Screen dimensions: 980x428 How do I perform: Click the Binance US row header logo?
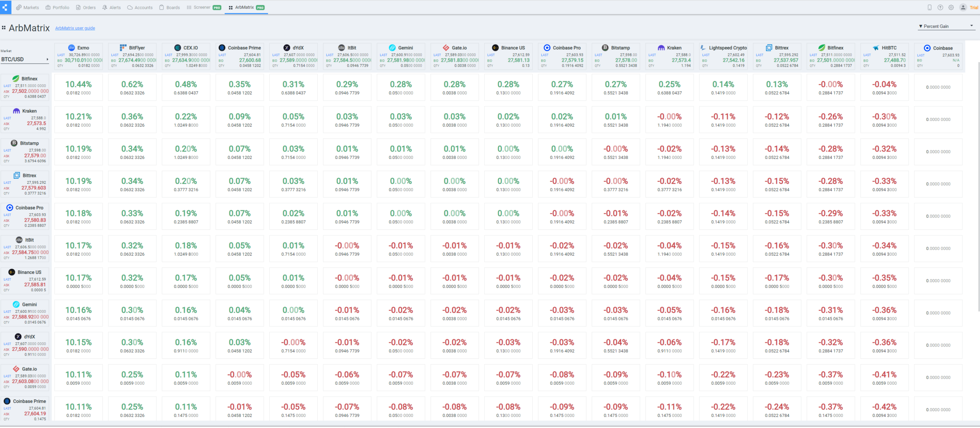[12, 272]
